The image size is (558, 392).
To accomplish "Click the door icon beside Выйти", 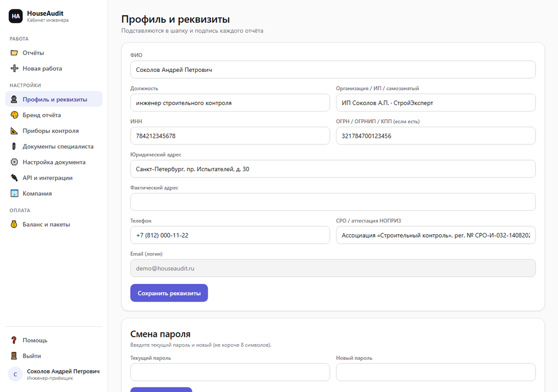I will [15, 356].
